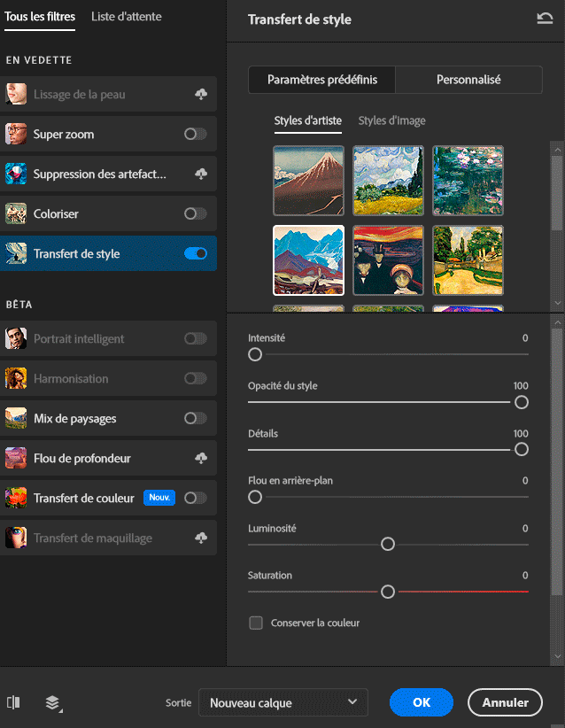Download the Transfert de maquillage filter

point(201,538)
